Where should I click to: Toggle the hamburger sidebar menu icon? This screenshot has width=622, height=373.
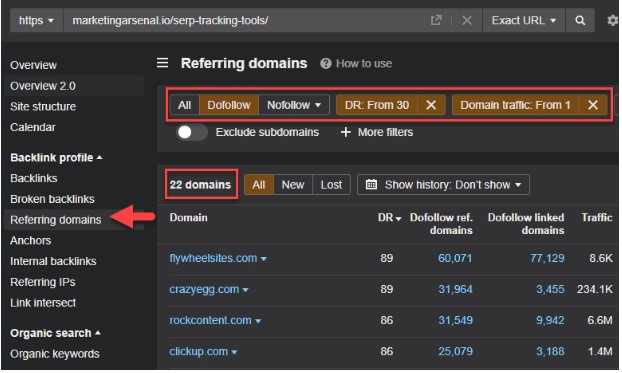pyautogui.click(x=162, y=63)
